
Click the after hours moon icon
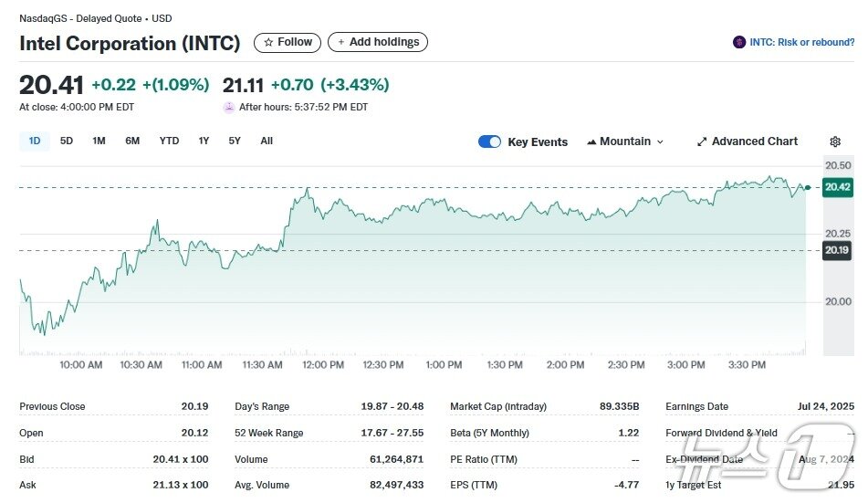click(x=229, y=107)
